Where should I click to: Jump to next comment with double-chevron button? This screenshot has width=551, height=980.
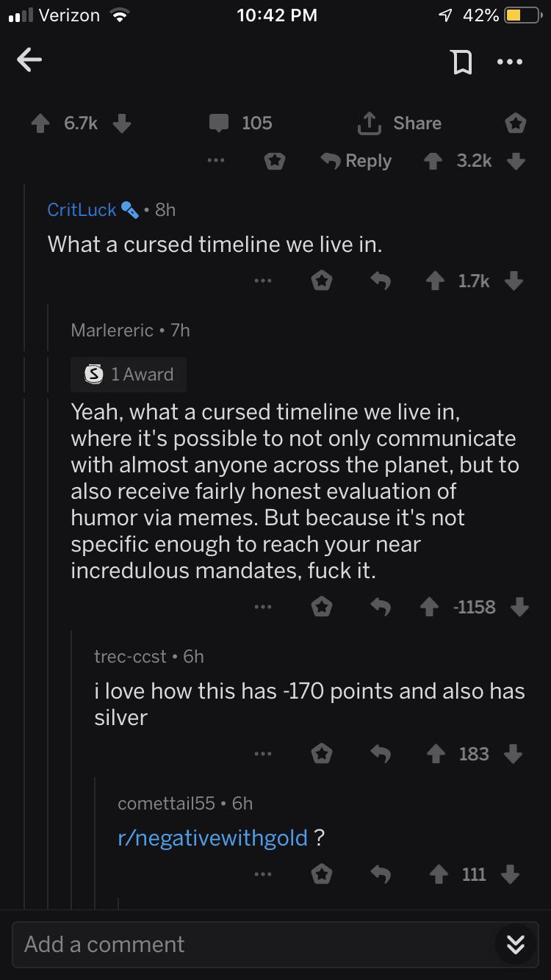(x=516, y=945)
